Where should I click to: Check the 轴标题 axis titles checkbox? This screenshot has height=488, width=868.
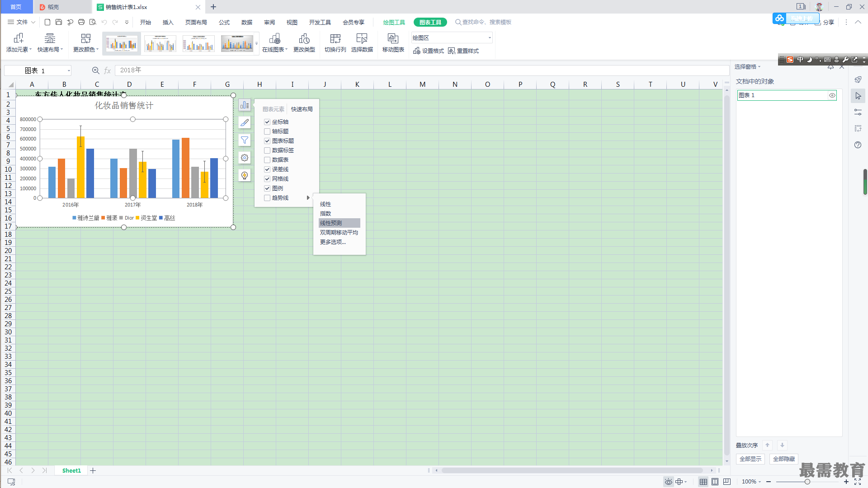tap(267, 131)
